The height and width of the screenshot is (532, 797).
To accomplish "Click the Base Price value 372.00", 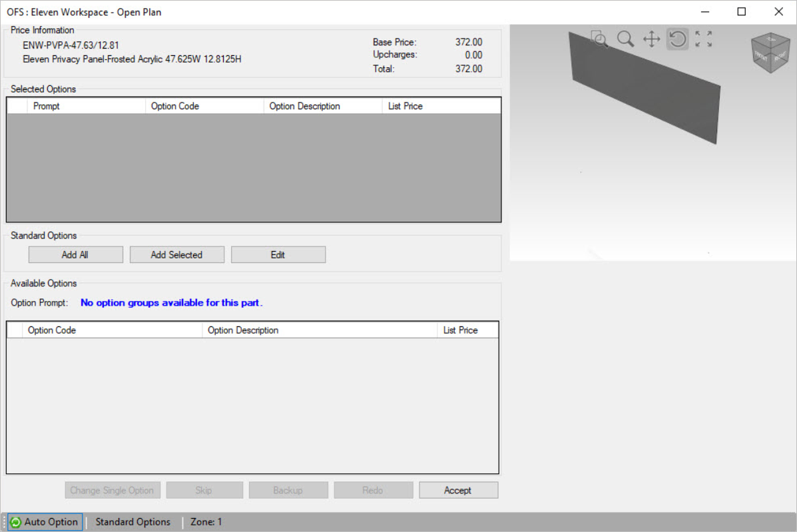I will pyautogui.click(x=469, y=42).
